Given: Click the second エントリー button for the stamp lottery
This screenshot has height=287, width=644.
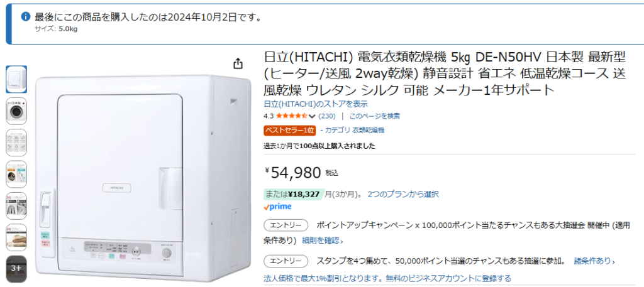Looking at the screenshot, I should coord(286,261).
